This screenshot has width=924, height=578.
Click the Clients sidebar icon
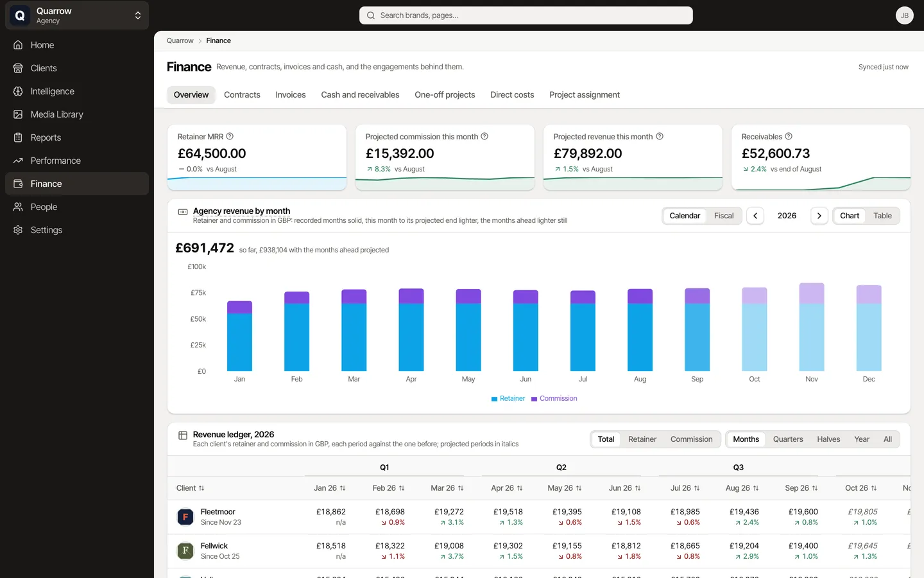click(x=18, y=68)
